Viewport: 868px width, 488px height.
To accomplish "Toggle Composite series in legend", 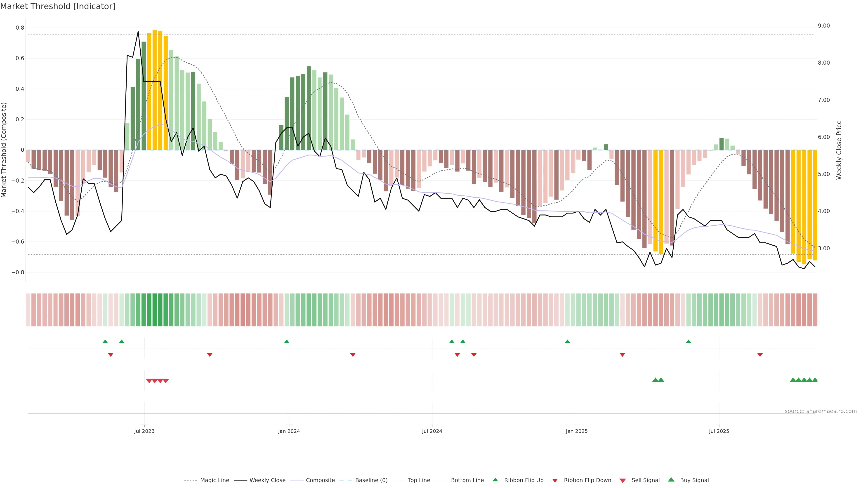I will [x=320, y=480].
